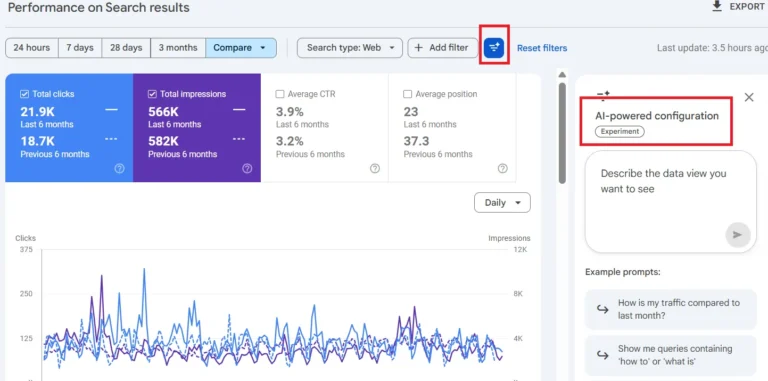
Task: Open help icon on Total clicks card
Action: [120, 168]
